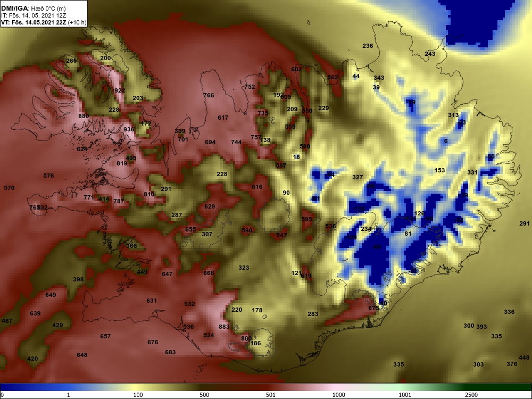532x399 pixels.
Task: Click the map value "616"
Action: coord(257,187)
